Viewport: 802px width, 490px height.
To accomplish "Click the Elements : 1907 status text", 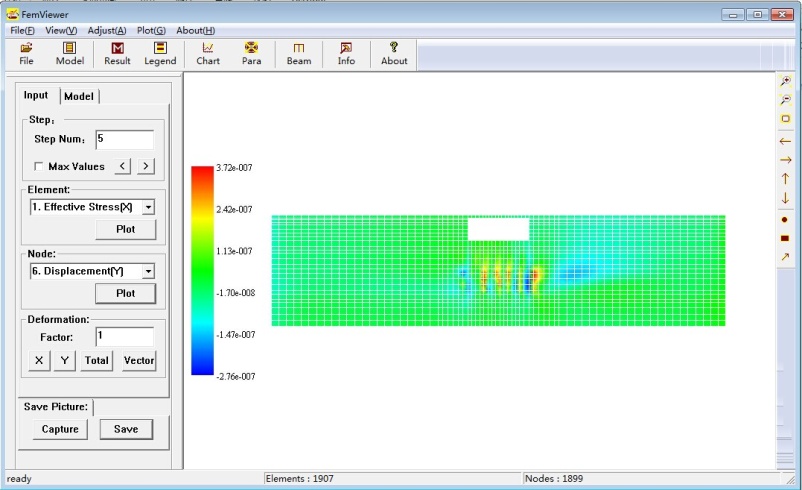I will 300,478.
